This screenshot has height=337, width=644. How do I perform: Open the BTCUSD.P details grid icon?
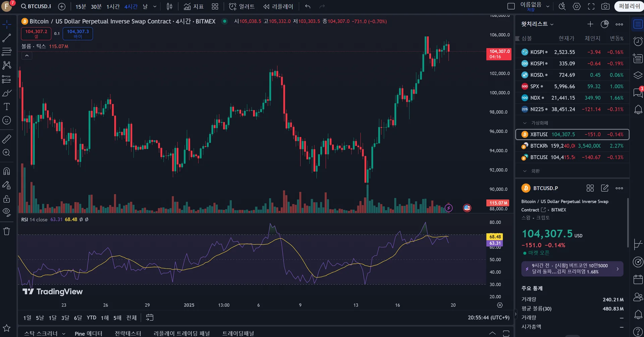pyautogui.click(x=590, y=188)
